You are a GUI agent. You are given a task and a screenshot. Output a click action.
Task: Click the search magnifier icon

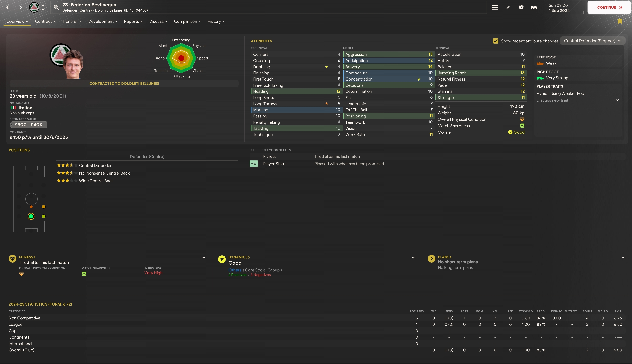pos(56,7)
